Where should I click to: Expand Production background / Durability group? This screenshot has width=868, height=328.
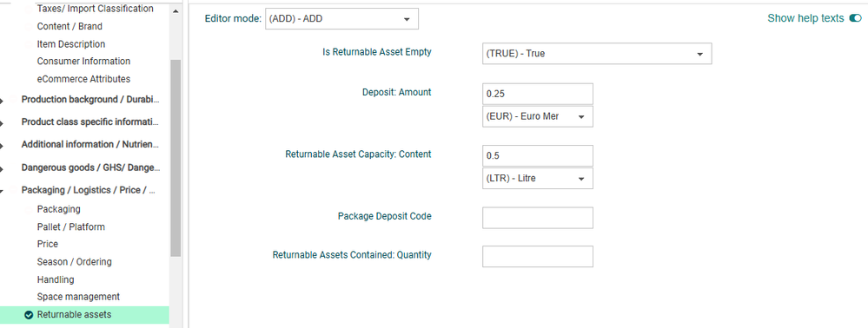click(x=2, y=101)
